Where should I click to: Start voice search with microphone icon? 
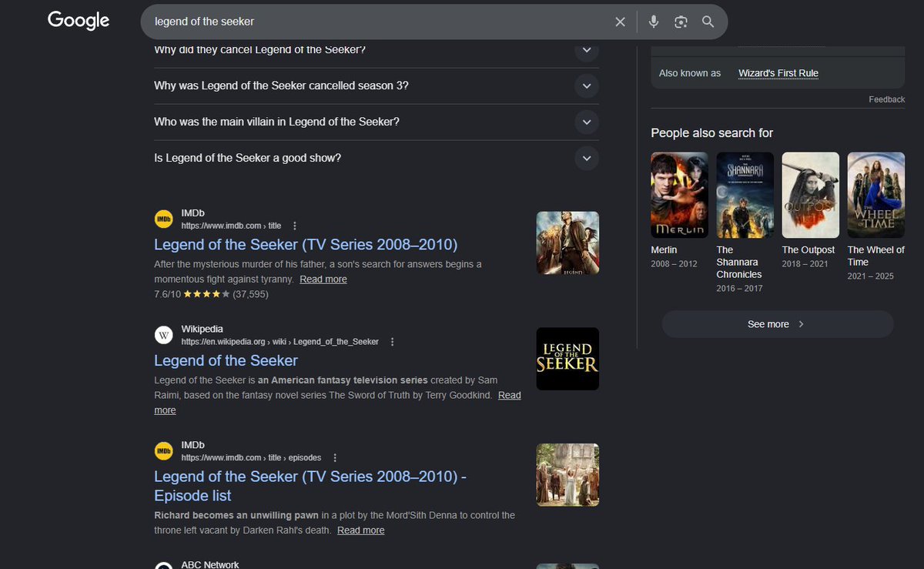[x=654, y=22]
